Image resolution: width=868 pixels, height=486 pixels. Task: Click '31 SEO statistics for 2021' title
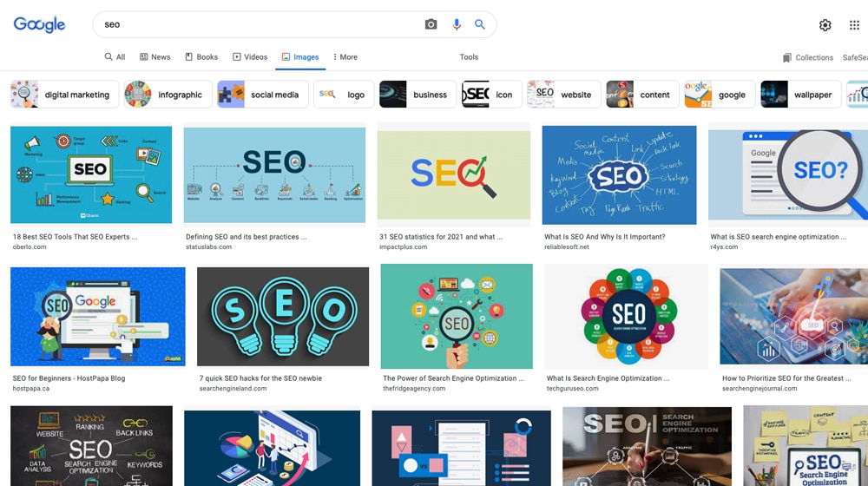click(x=441, y=236)
